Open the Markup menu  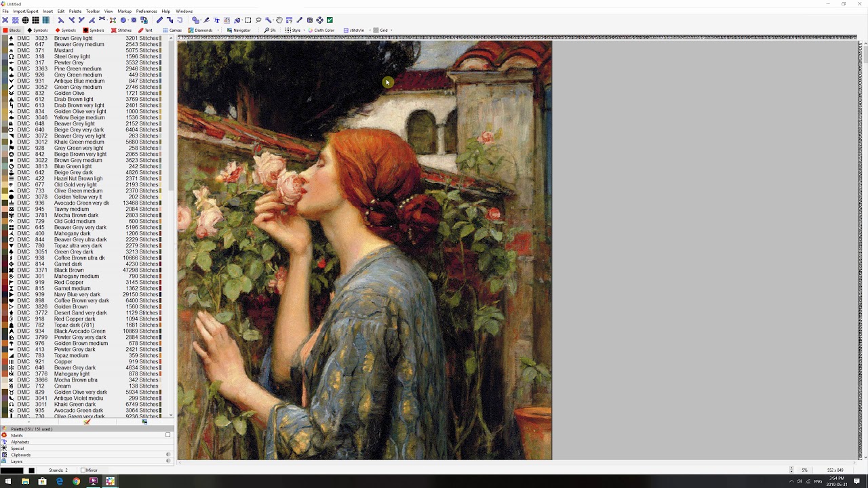(x=124, y=12)
